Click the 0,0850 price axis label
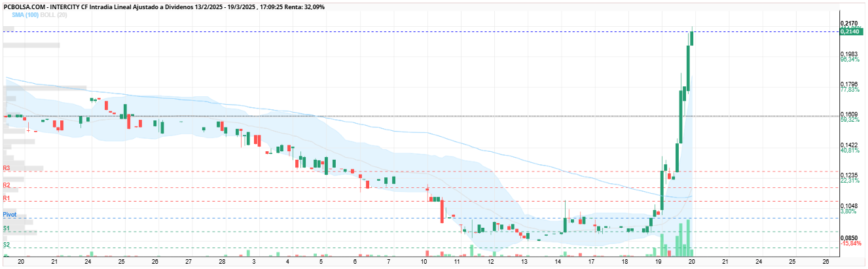The width and height of the screenshot is (868, 269). [x=848, y=238]
